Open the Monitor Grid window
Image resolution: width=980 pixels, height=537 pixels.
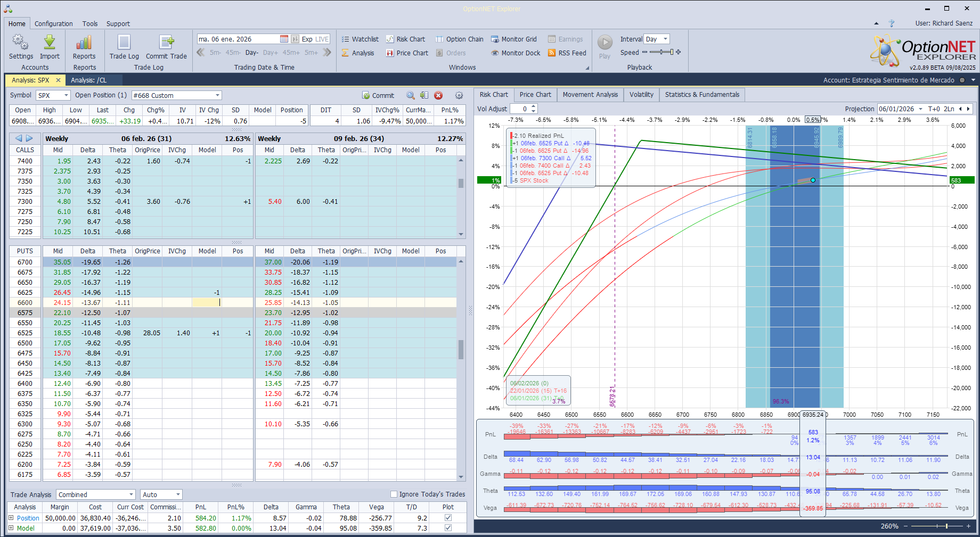click(x=514, y=39)
